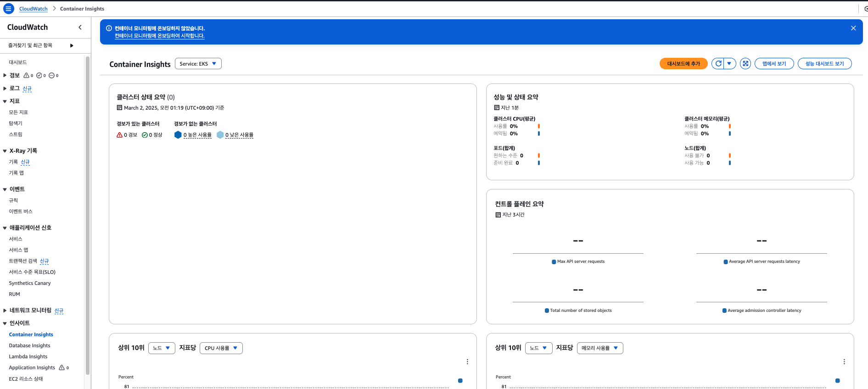This screenshot has height=389, width=868.
Task: Click the fullscreen expand icon
Action: [745, 64]
